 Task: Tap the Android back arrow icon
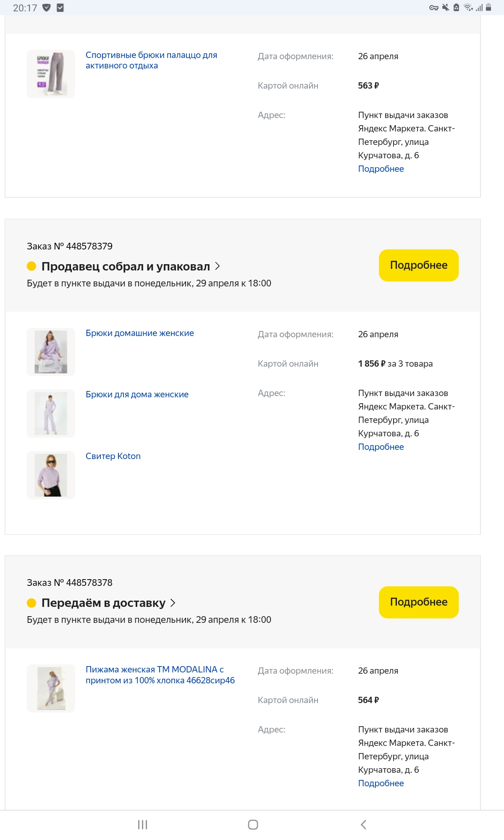pyautogui.click(x=364, y=824)
